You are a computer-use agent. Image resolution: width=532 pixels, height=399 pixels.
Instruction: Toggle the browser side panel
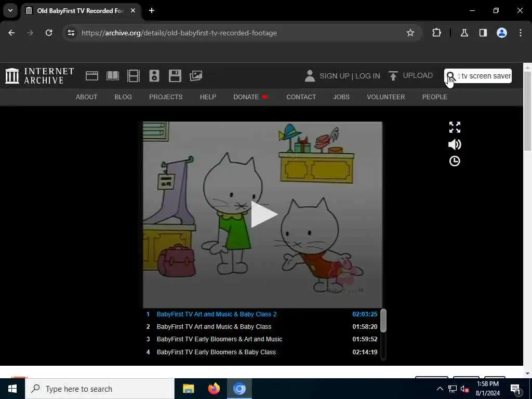pyautogui.click(x=483, y=33)
